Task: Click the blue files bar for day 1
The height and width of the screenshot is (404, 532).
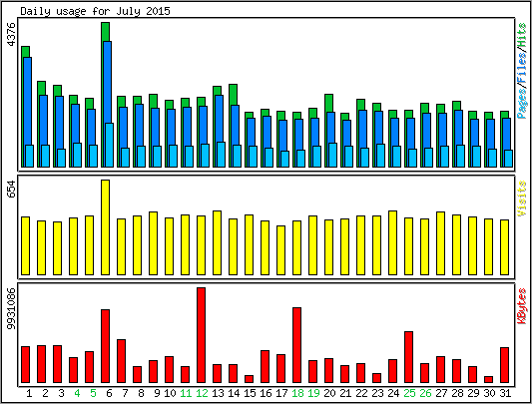Action: pyautogui.click(x=27, y=101)
